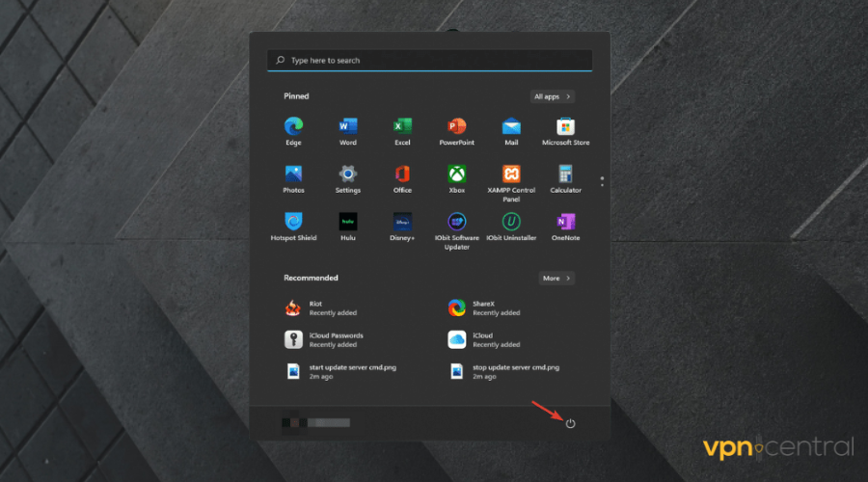This screenshot has height=482, width=868.
Task: Open the Mail app icon
Action: pos(511,127)
